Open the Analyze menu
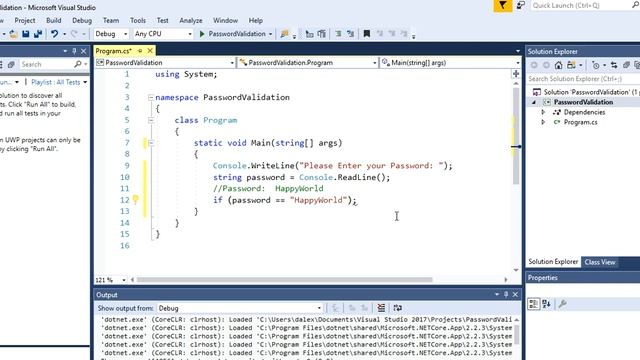This screenshot has height=360, width=640. pyautogui.click(x=191, y=20)
